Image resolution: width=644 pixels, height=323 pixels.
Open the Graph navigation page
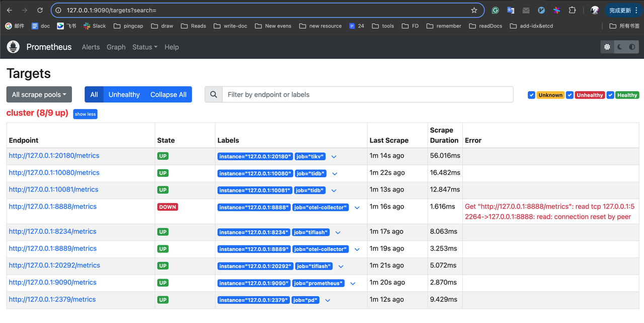(x=116, y=47)
